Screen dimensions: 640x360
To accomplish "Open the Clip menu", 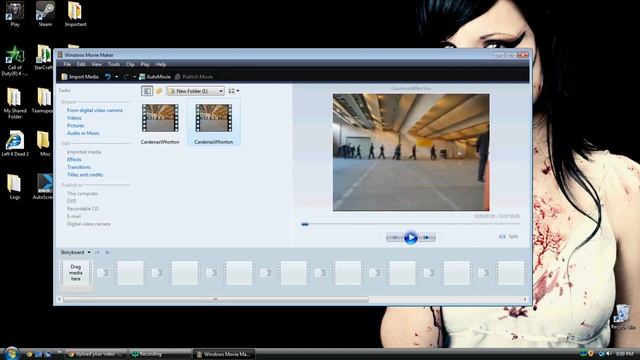I will point(130,64).
